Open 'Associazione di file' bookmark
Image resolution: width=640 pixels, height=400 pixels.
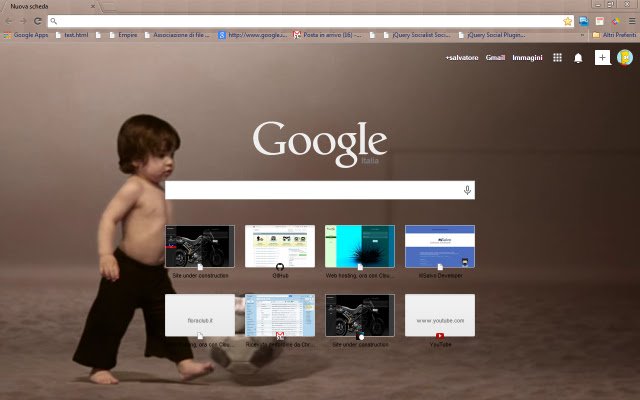177,35
